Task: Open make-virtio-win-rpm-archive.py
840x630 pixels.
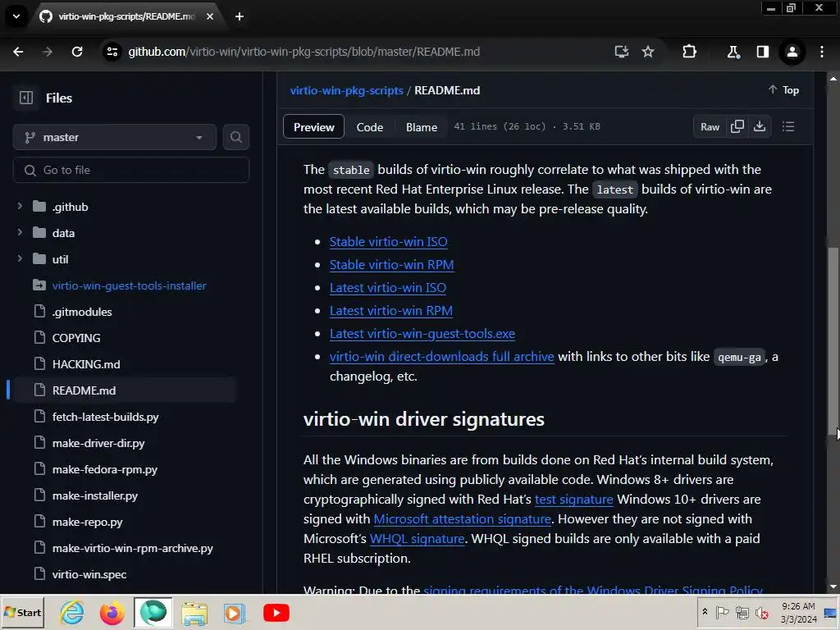Action: point(133,548)
